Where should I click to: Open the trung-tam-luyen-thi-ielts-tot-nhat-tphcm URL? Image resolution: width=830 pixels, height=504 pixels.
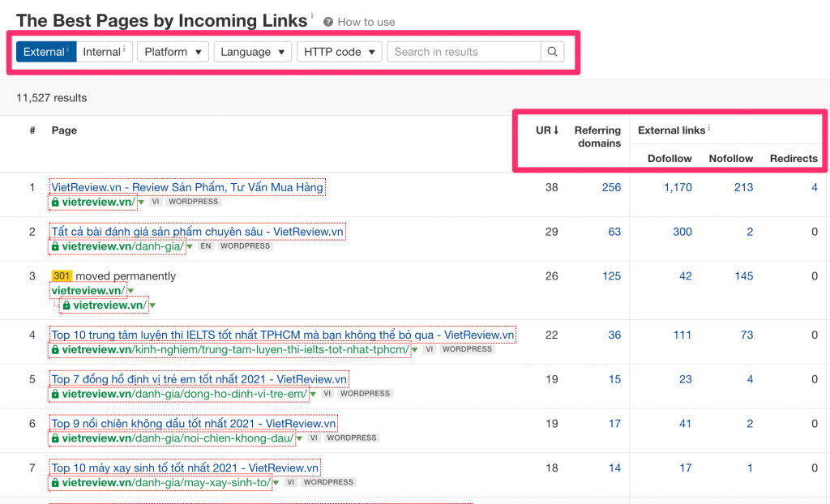[236, 350]
